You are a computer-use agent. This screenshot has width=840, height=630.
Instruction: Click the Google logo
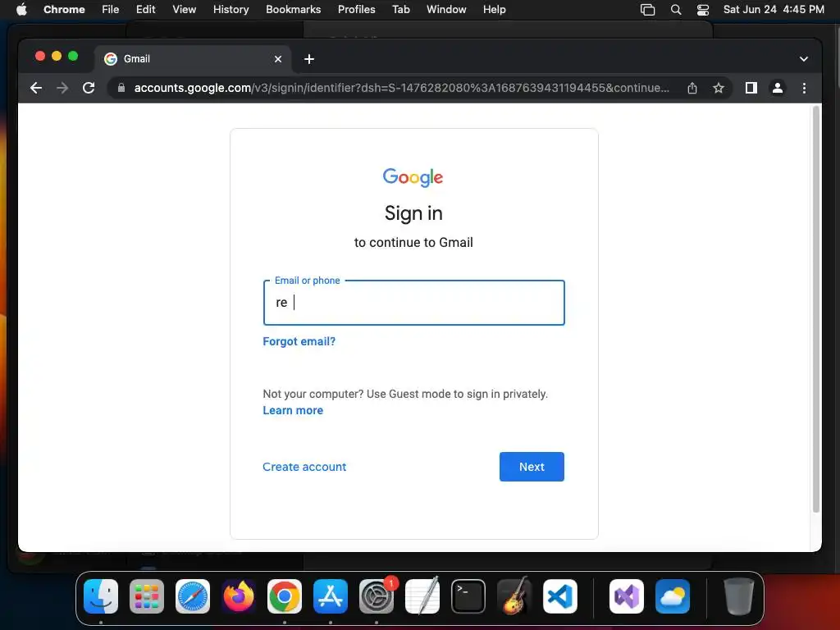[413, 177]
